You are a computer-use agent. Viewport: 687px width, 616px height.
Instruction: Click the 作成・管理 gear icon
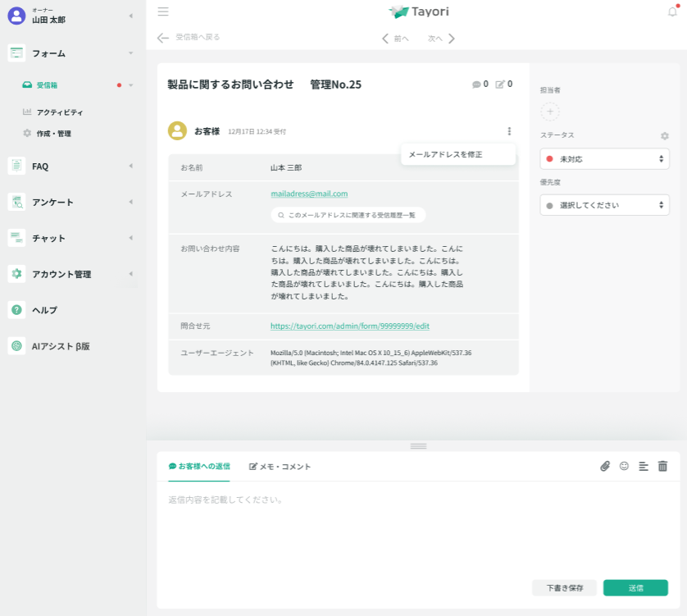click(x=27, y=133)
